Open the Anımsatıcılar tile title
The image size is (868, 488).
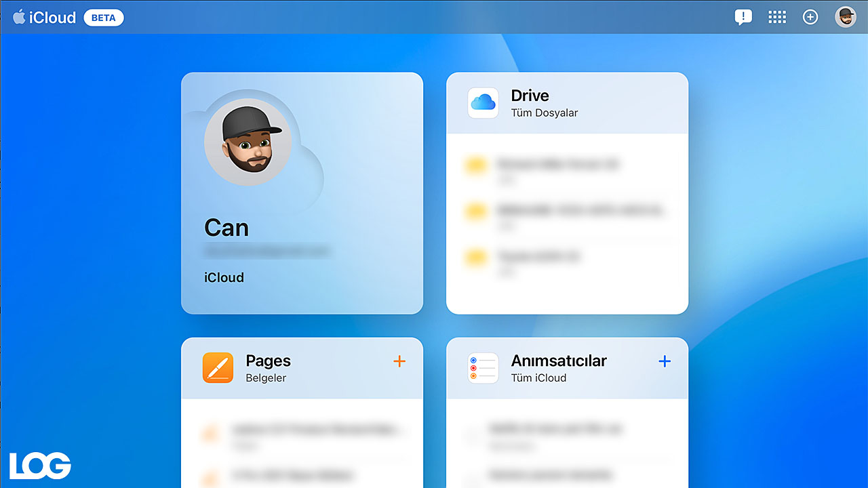pyautogui.click(x=559, y=361)
